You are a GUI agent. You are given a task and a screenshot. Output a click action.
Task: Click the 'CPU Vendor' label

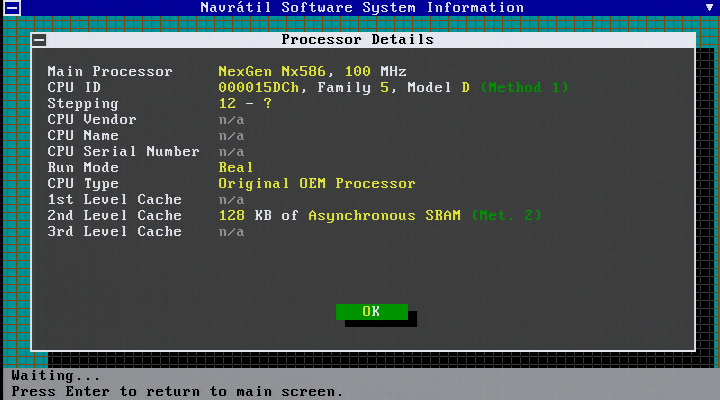tap(92, 120)
